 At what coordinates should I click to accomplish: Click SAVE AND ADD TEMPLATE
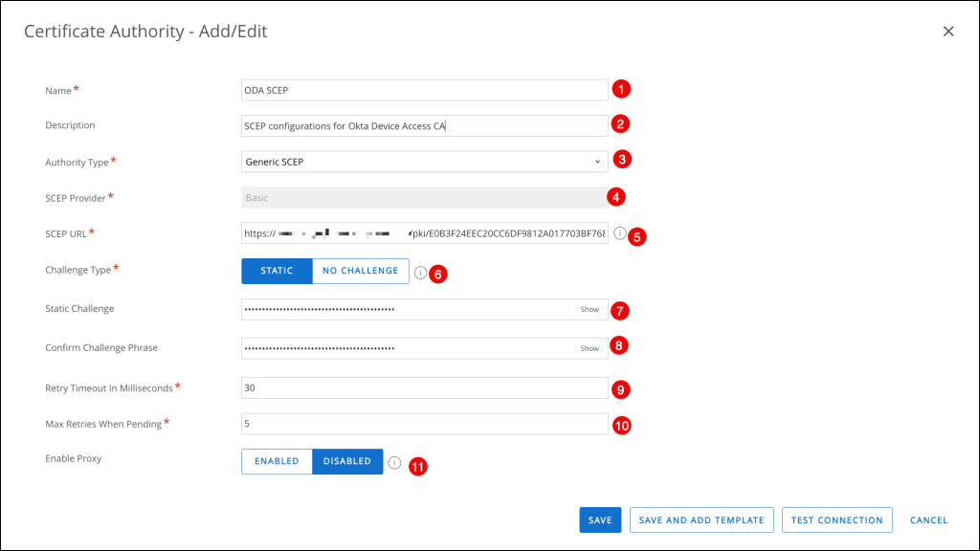coord(702,519)
